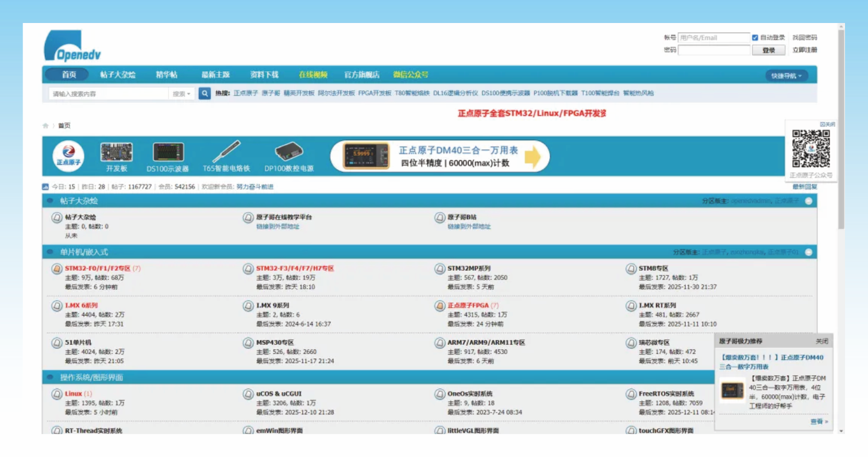Click the 立即注册 link
The height and width of the screenshot is (457, 868).
(x=804, y=50)
